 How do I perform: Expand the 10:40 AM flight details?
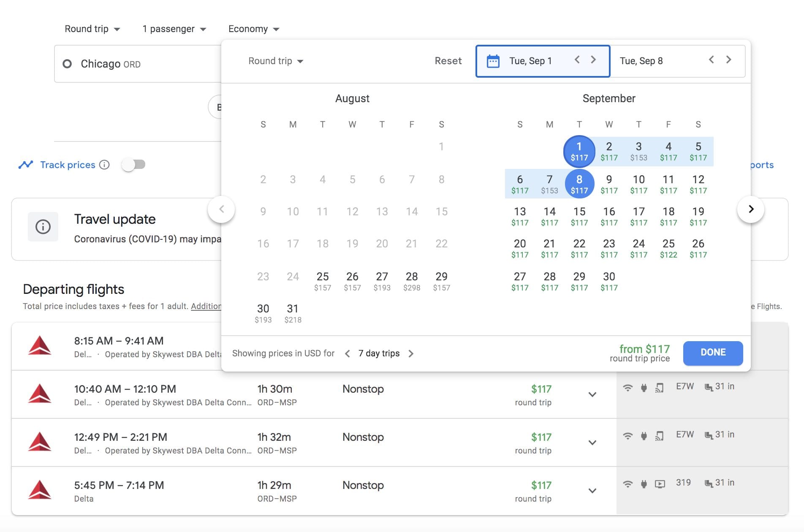pos(592,395)
